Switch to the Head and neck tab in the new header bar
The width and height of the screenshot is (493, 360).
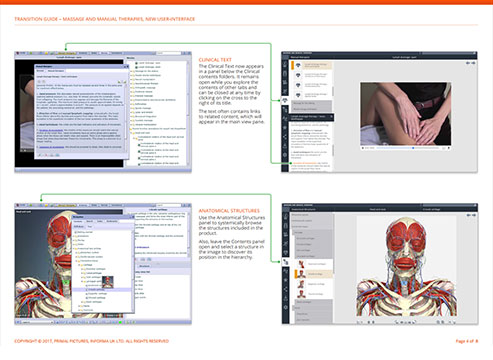pos(378,209)
